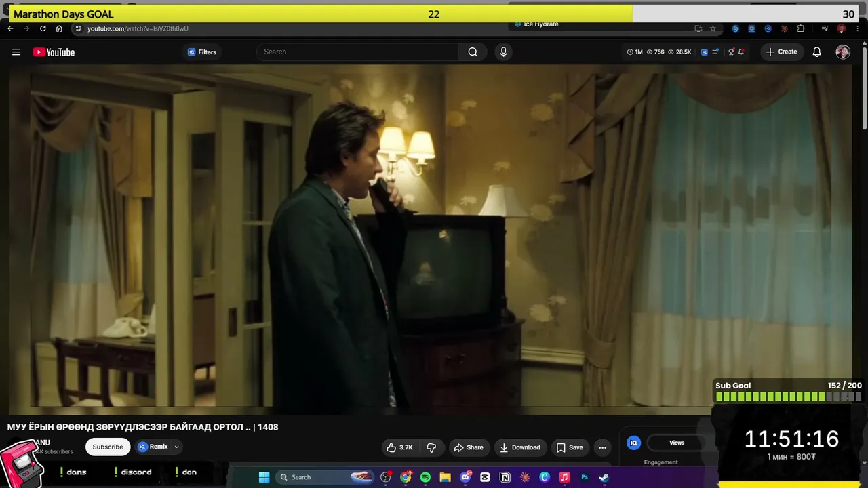Click the vidIQ 1M clock stat

(x=635, y=52)
